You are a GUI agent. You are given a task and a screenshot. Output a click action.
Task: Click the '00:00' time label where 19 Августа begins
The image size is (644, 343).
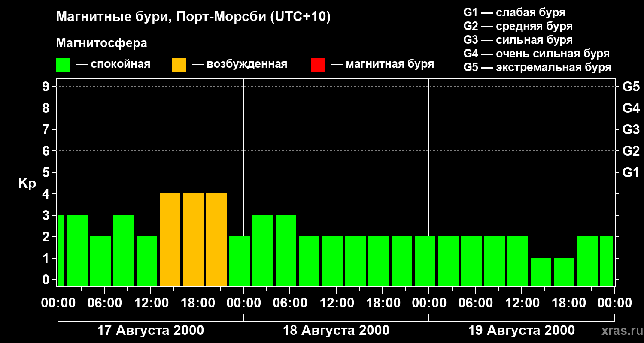point(429,303)
